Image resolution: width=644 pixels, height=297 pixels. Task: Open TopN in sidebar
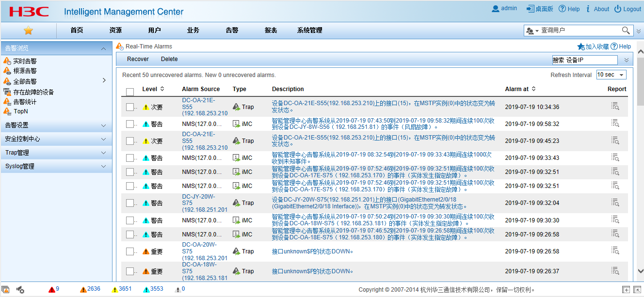pyautogui.click(x=21, y=111)
